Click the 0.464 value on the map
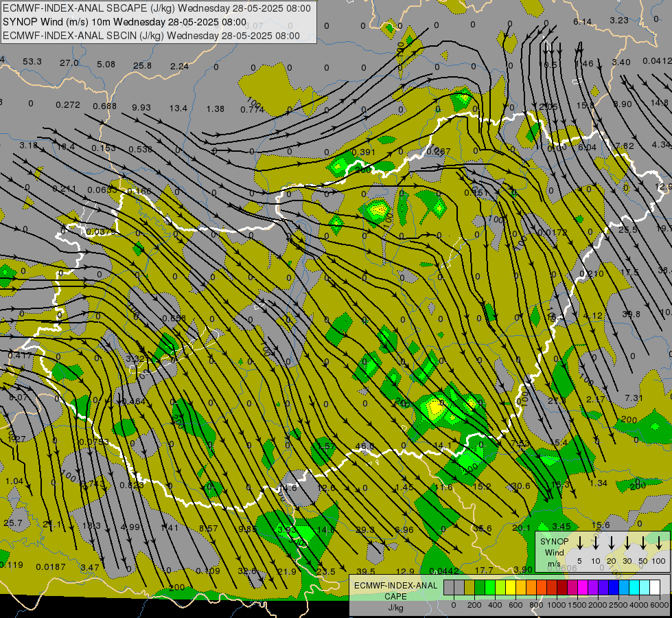Viewport: 672px width, 618px height. 134,402
